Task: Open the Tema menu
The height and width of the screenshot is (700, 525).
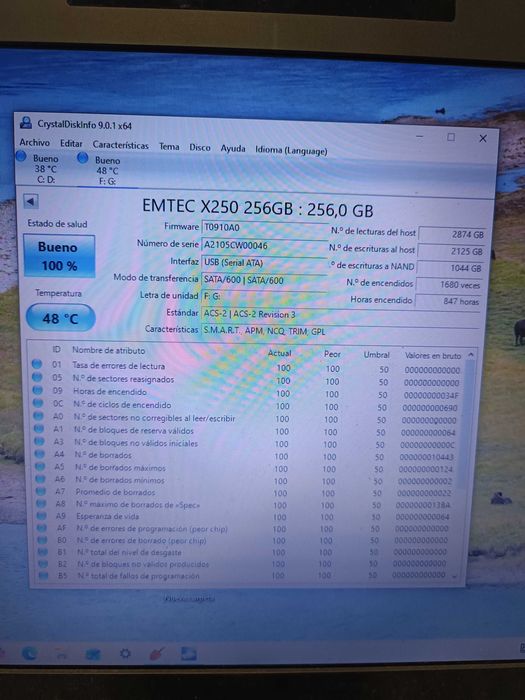Action: click(x=169, y=146)
